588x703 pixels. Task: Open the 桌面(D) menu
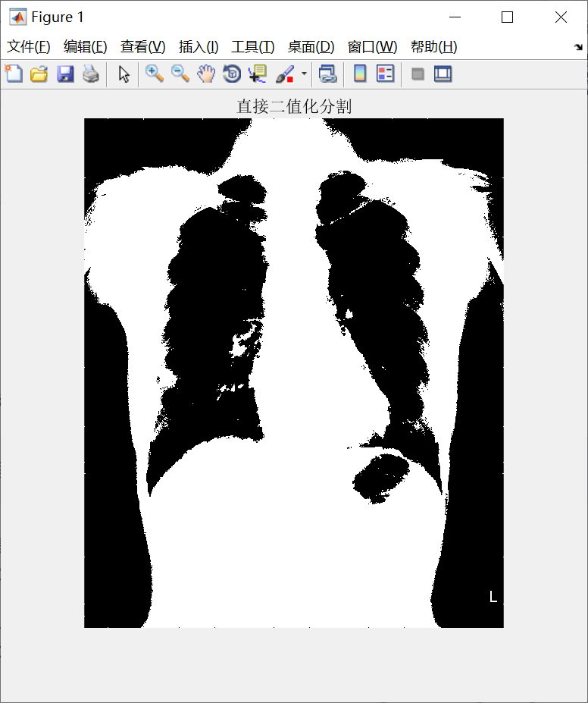coord(311,46)
